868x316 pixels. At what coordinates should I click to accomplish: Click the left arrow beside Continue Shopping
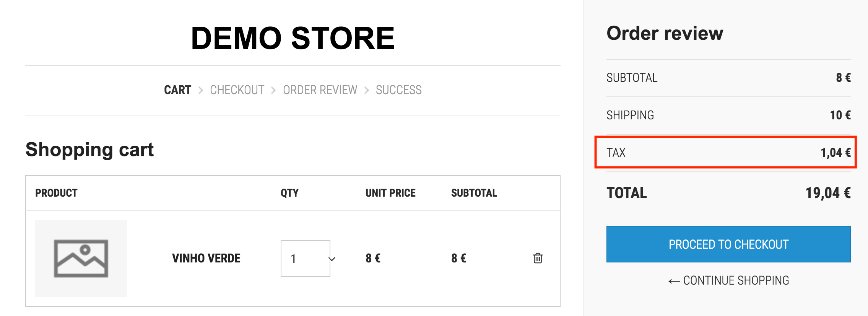click(x=674, y=282)
